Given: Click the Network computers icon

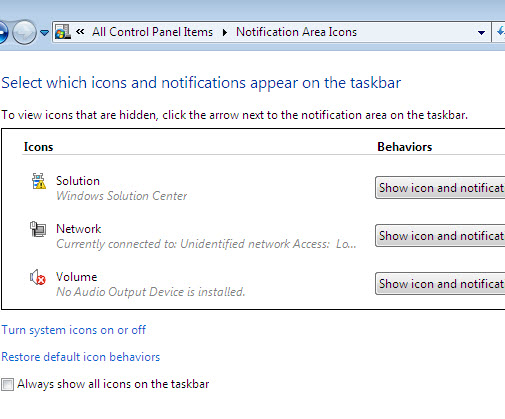Looking at the screenshot, I should pyautogui.click(x=38, y=229).
